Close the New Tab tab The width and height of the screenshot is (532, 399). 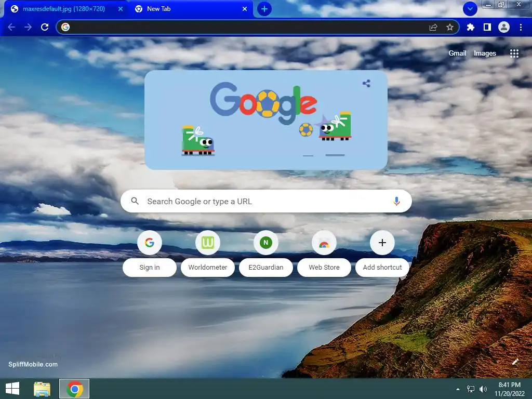(x=245, y=9)
